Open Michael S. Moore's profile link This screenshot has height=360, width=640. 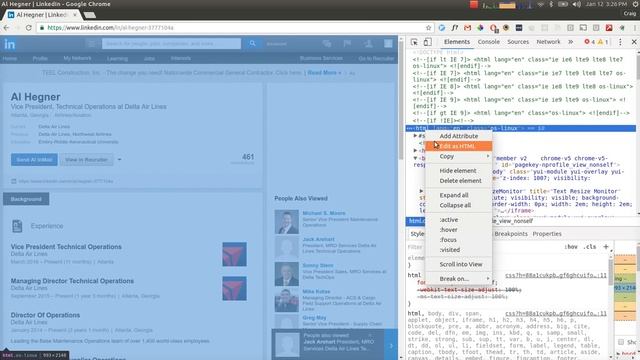324,213
